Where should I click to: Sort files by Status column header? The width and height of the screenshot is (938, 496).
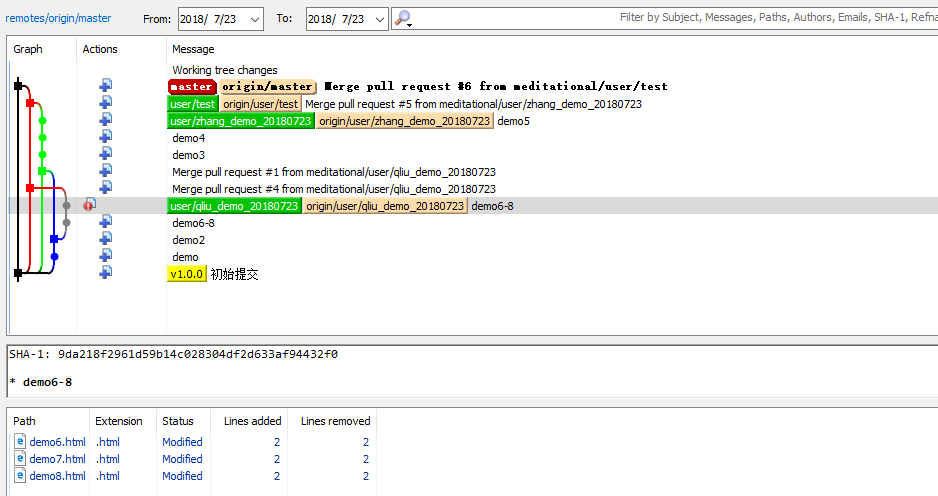tap(178, 421)
